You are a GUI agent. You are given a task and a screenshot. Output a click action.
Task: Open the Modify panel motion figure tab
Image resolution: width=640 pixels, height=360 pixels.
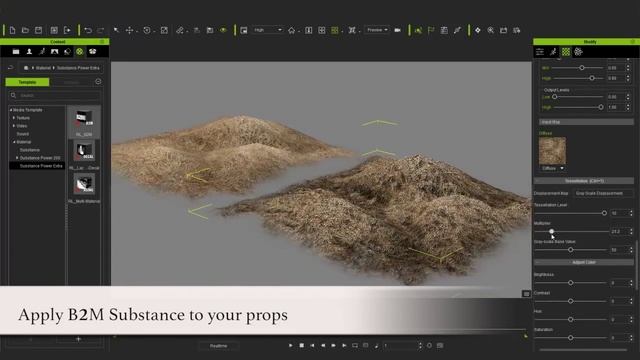coord(553,52)
